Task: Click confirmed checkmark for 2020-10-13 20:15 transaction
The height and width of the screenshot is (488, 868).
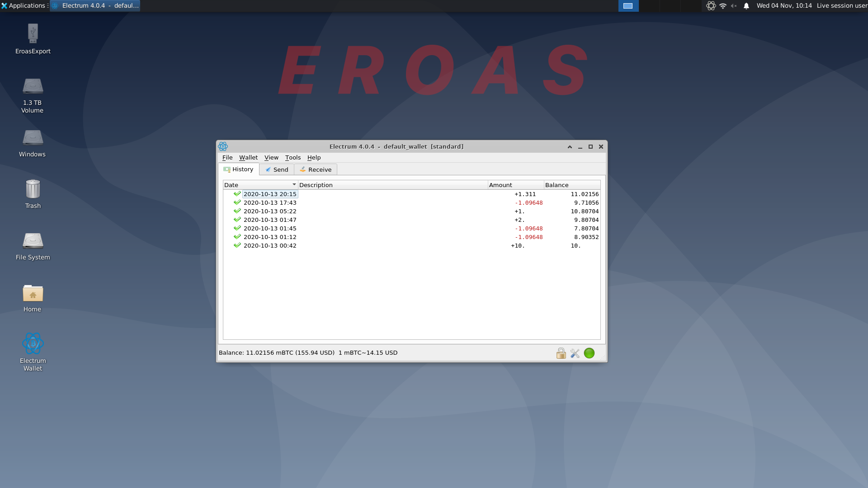Action: coord(237,194)
